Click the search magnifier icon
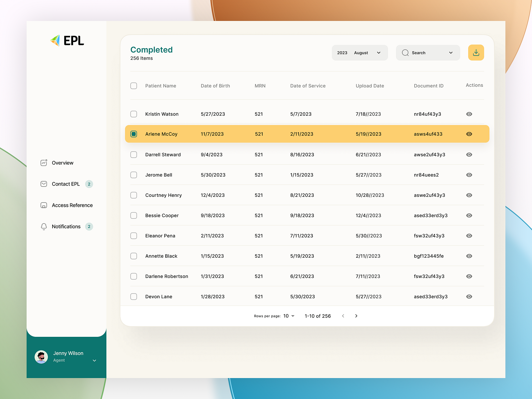The width and height of the screenshot is (532, 399). point(405,53)
